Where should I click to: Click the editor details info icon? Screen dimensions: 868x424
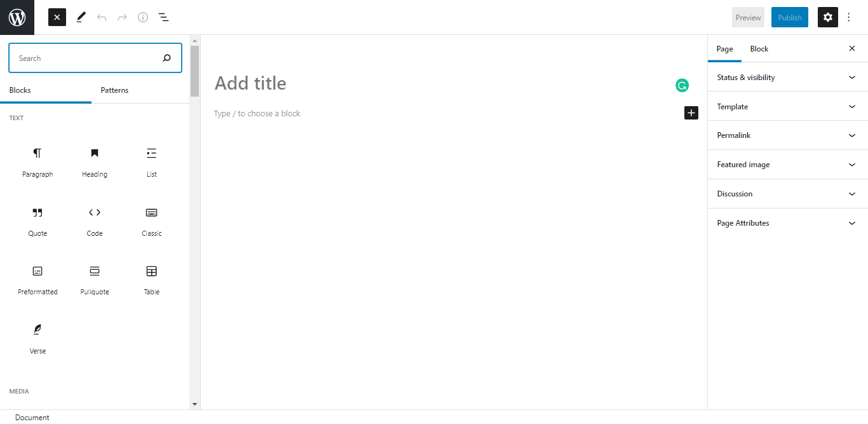tap(142, 17)
